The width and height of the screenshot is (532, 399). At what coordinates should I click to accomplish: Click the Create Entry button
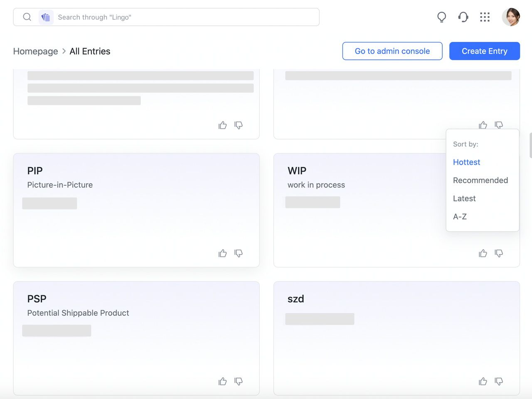click(x=484, y=51)
